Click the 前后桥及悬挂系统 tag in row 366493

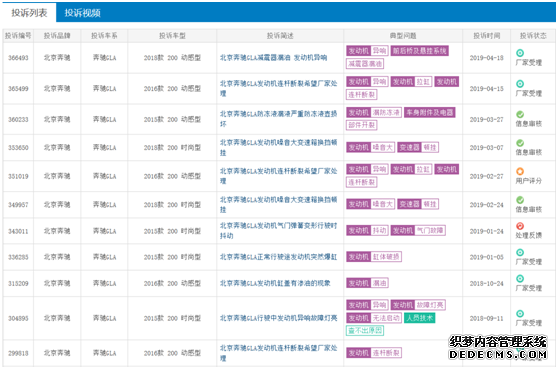(420, 51)
